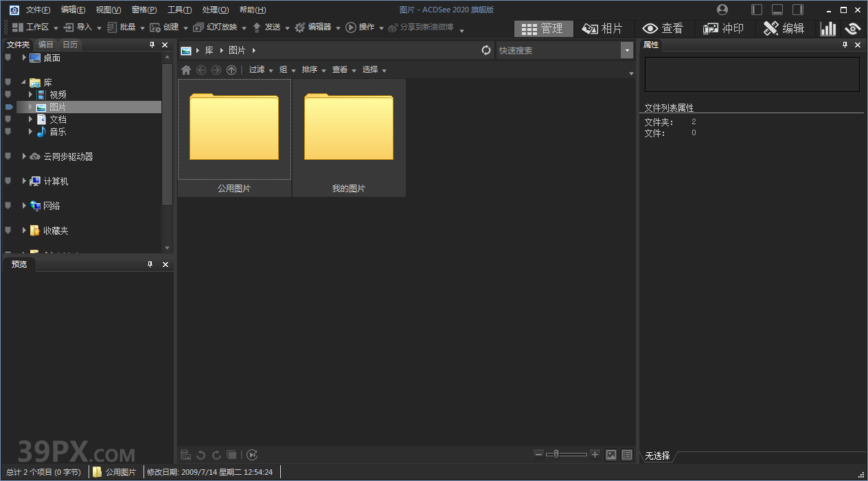Open the dashboard bar-chart mode icon
The image size is (868, 481).
[828, 28]
